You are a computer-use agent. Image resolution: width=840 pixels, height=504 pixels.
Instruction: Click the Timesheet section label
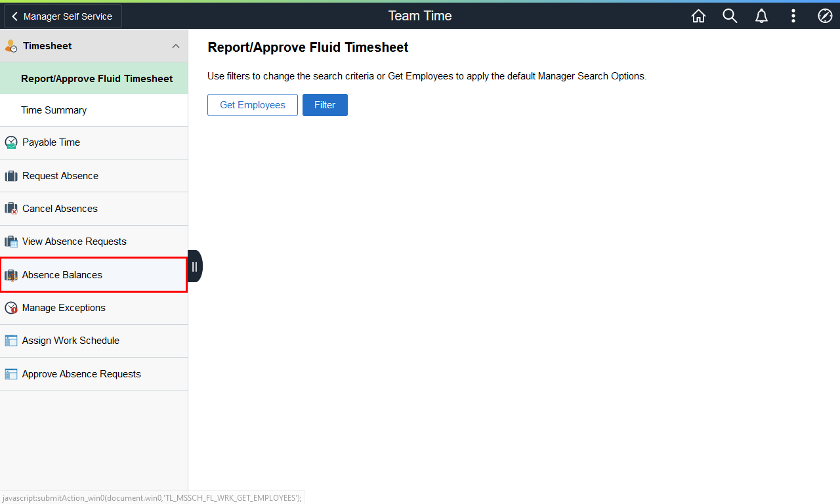tap(47, 46)
